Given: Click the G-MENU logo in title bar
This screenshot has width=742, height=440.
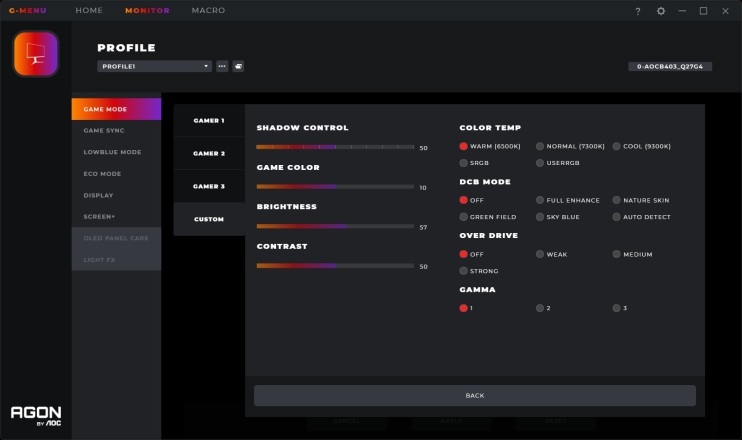Looking at the screenshot, I should (27, 11).
